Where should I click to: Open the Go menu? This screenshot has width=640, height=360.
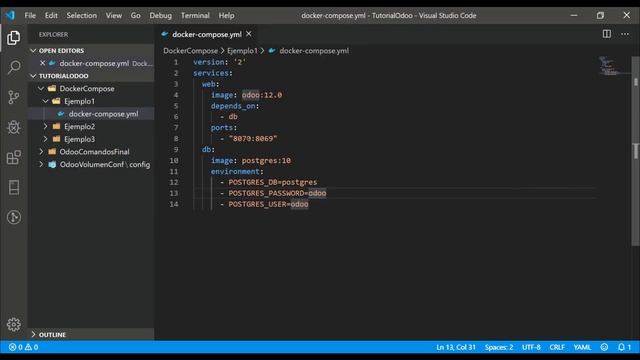(136, 16)
